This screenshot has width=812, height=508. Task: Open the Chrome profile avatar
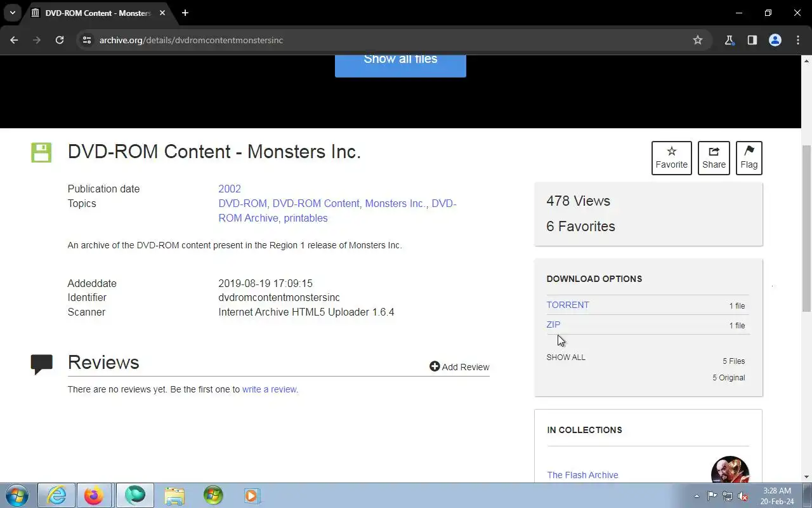(775, 40)
